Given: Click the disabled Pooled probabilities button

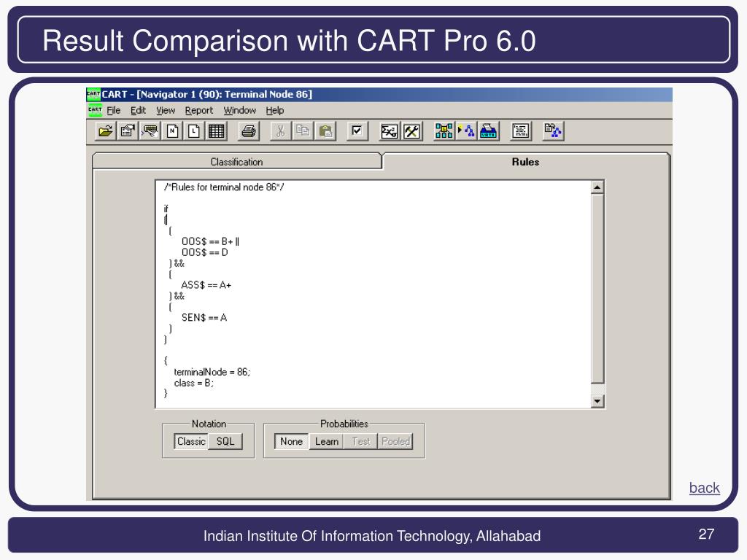Looking at the screenshot, I should click(395, 441).
